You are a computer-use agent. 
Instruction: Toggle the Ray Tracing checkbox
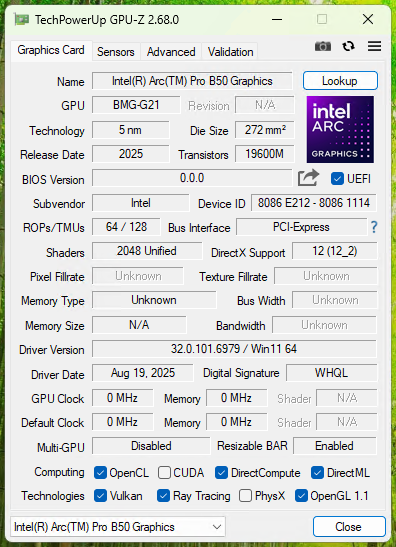pos(163,496)
